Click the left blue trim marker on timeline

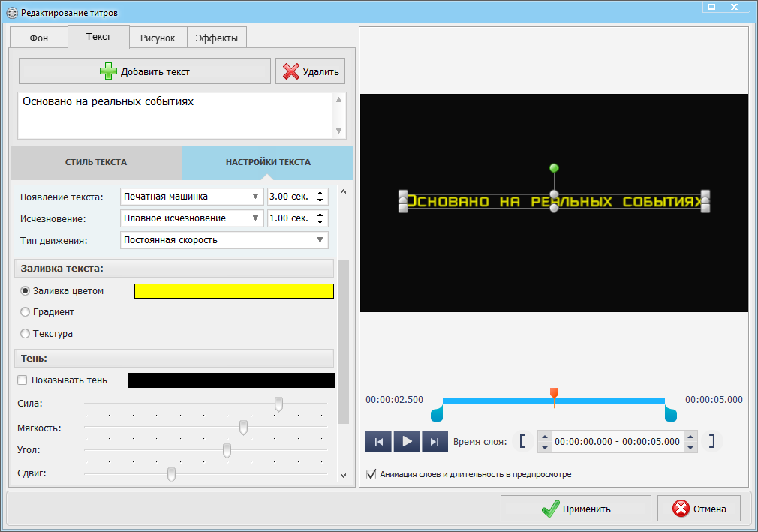[437, 413]
